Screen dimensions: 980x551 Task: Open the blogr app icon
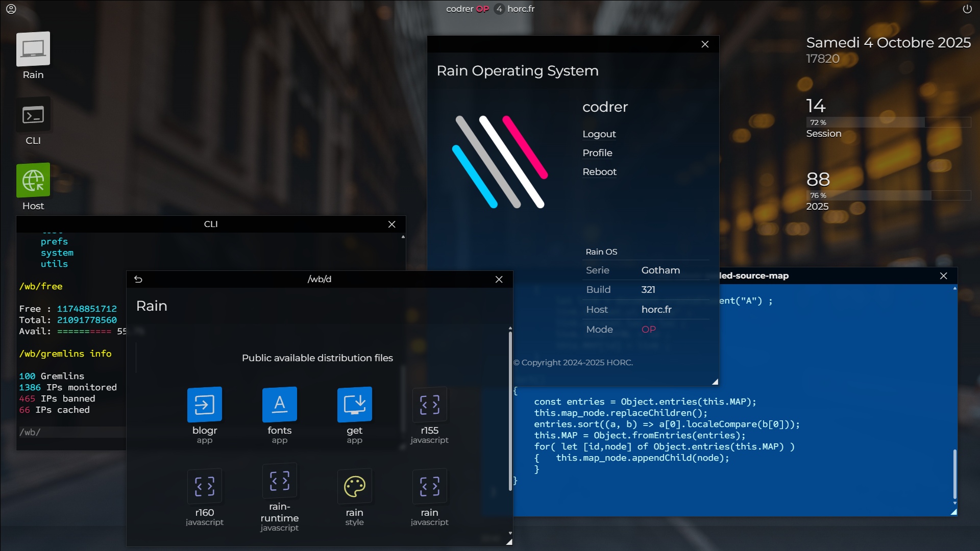tap(205, 405)
